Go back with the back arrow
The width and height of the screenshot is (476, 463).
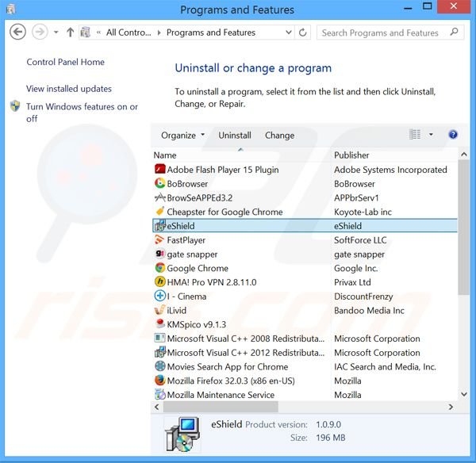tap(17, 32)
